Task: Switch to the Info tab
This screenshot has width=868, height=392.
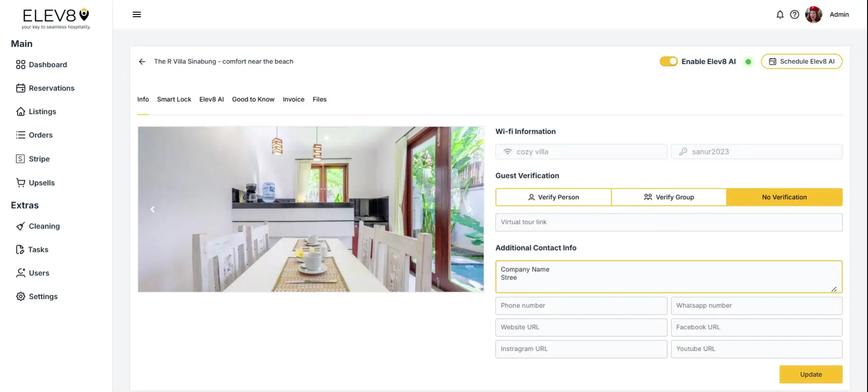Action: tap(143, 99)
